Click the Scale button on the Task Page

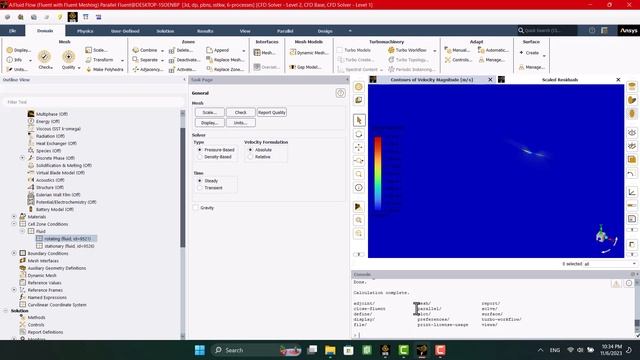pos(209,112)
